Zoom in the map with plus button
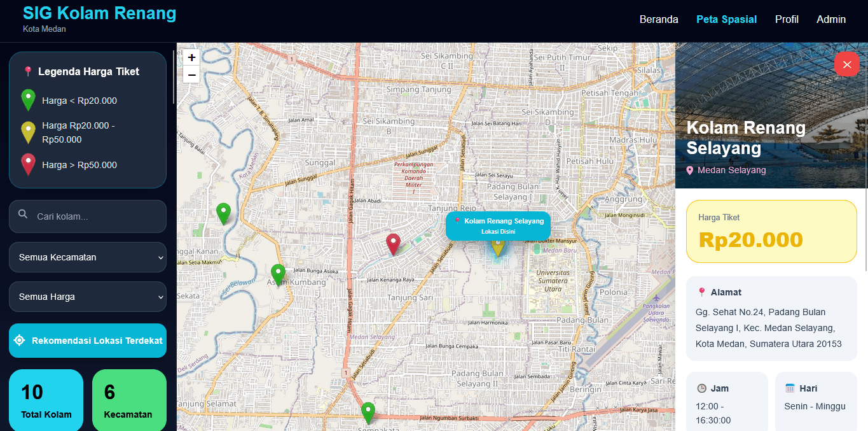Screen dimensions: 868x431 pyautogui.click(x=191, y=57)
